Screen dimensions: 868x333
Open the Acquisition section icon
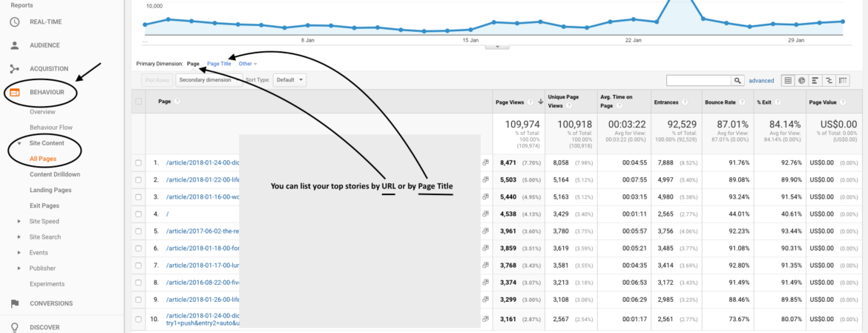pos(15,68)
